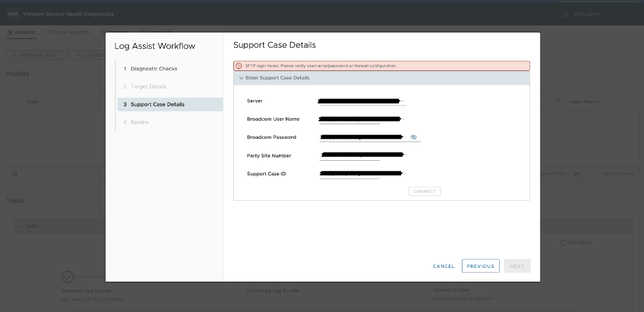Collapse the Tasks panel
Viewport: 644px width, 312px height.
click(21, 226)
